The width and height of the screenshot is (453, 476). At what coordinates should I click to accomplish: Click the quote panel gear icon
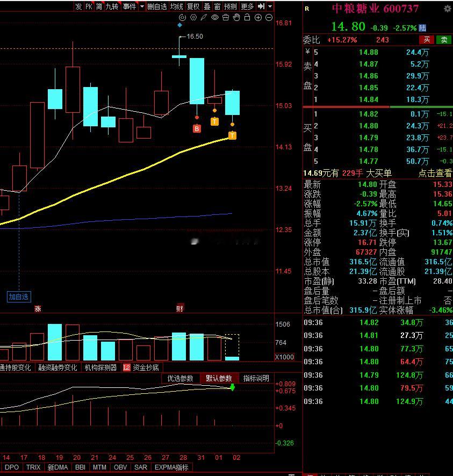point(447,9)
